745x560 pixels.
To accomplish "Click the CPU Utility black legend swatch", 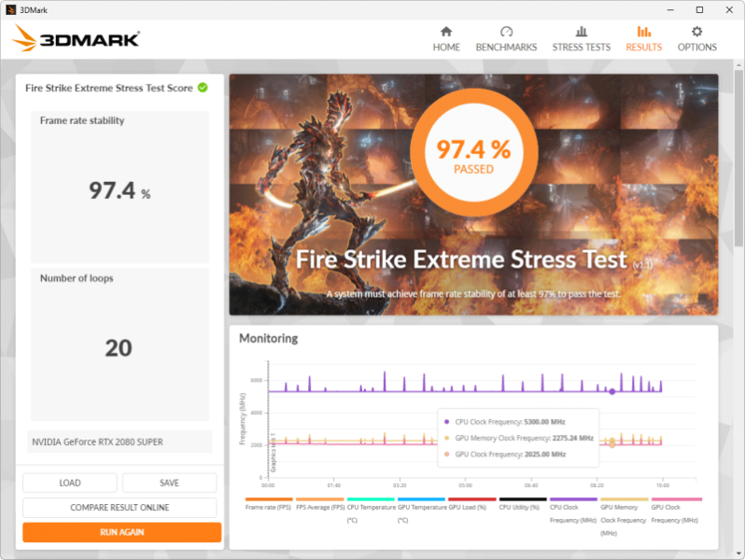I will (523, 499).
